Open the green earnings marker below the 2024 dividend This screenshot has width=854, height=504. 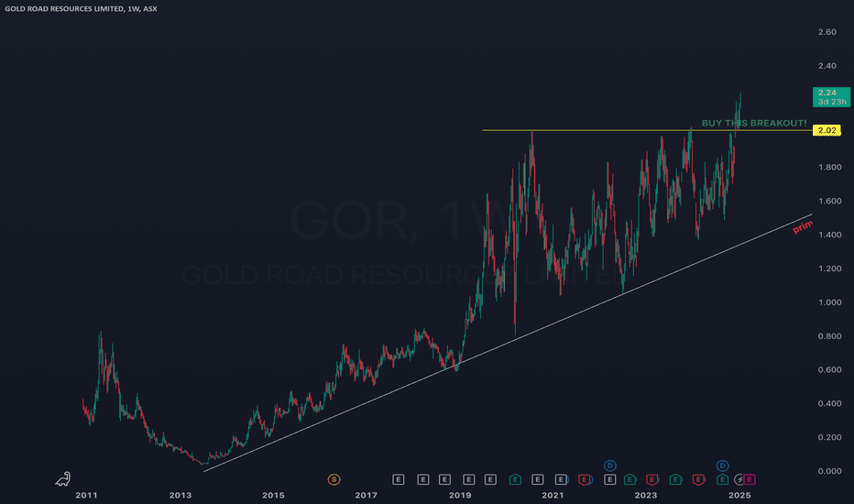722,479
